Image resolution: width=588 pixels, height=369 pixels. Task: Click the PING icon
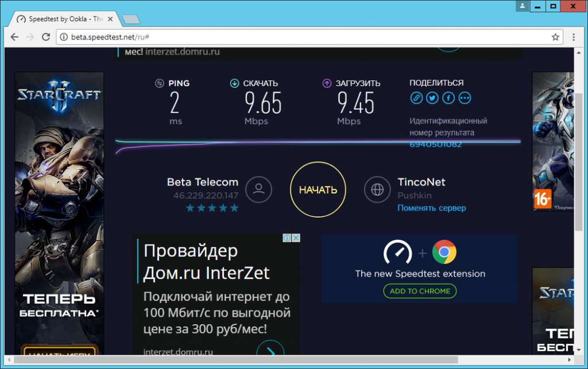(160, 83)
